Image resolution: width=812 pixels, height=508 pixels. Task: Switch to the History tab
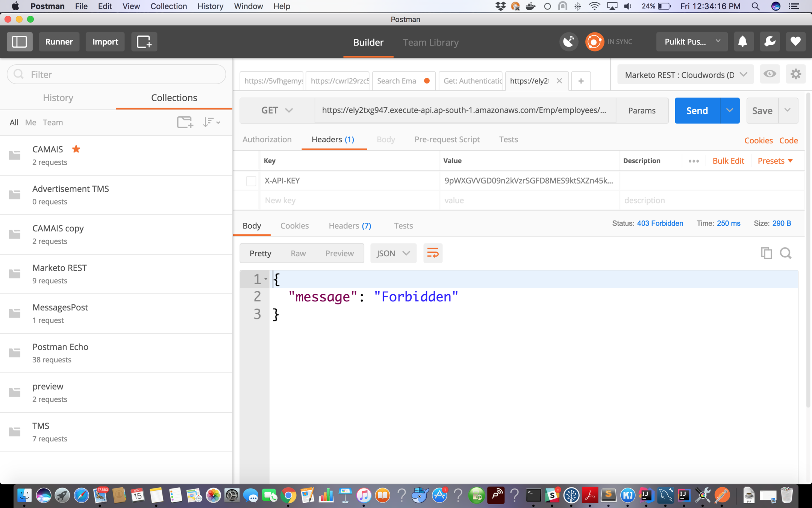58,98
